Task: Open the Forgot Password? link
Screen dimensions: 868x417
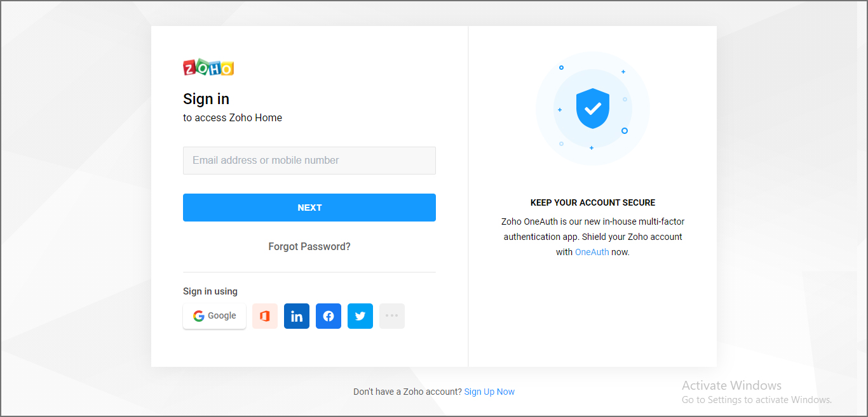Action: (x=309, y=246)
